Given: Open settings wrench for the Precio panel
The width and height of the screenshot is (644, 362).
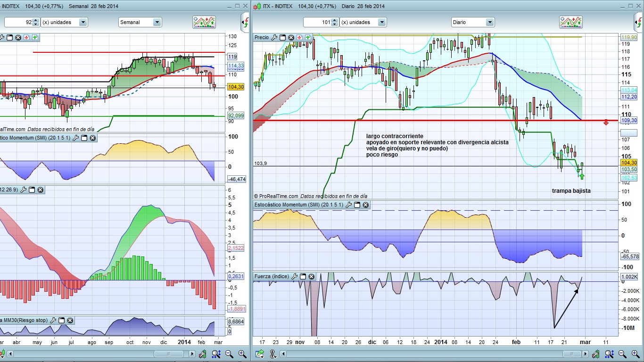Looking at the screenshot, I should tap(274, 37).
